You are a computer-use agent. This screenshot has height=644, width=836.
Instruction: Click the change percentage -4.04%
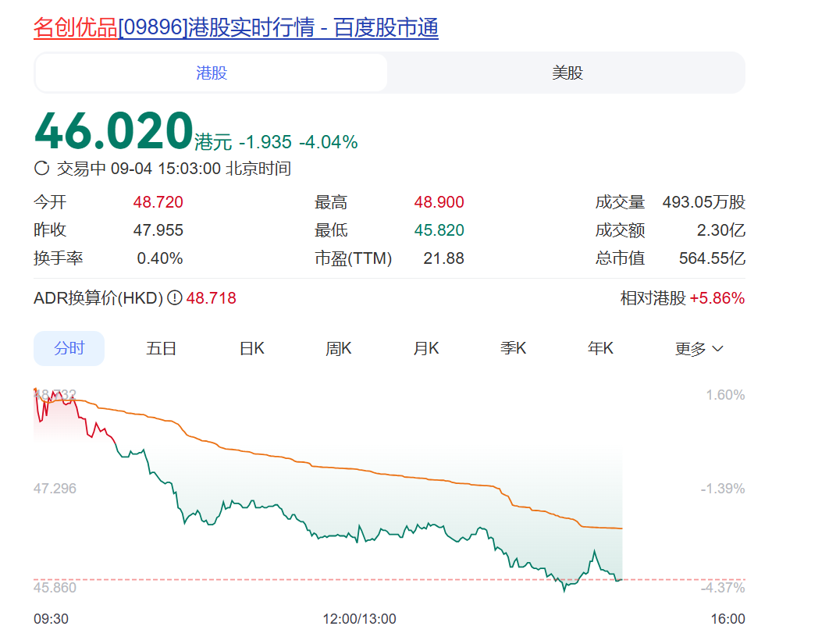tap(328, 142)
